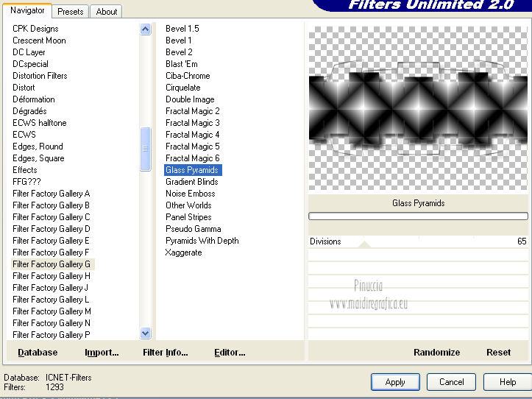Viewport: 532px width, 399px height.
Task: Choose the Xaggerate filter
Action: click(183, 253)
